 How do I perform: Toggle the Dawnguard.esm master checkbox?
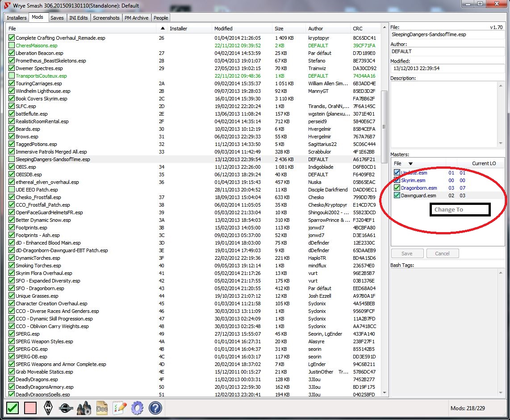(x=397, y=195)
